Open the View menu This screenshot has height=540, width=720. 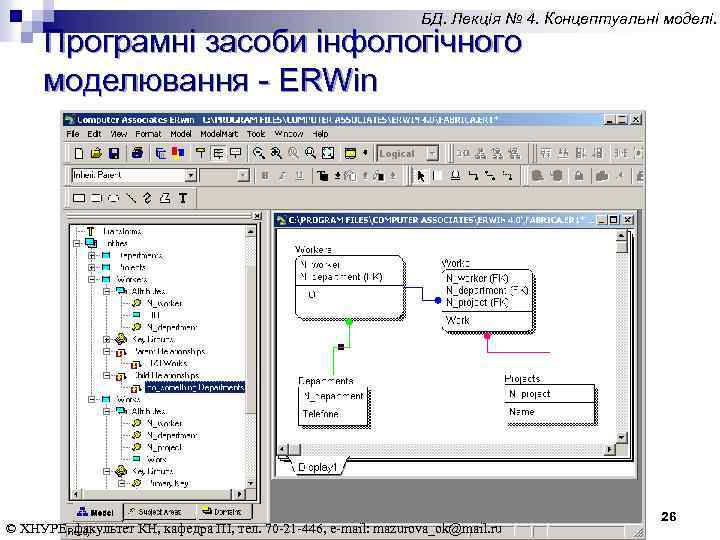[x=118, y=134]
